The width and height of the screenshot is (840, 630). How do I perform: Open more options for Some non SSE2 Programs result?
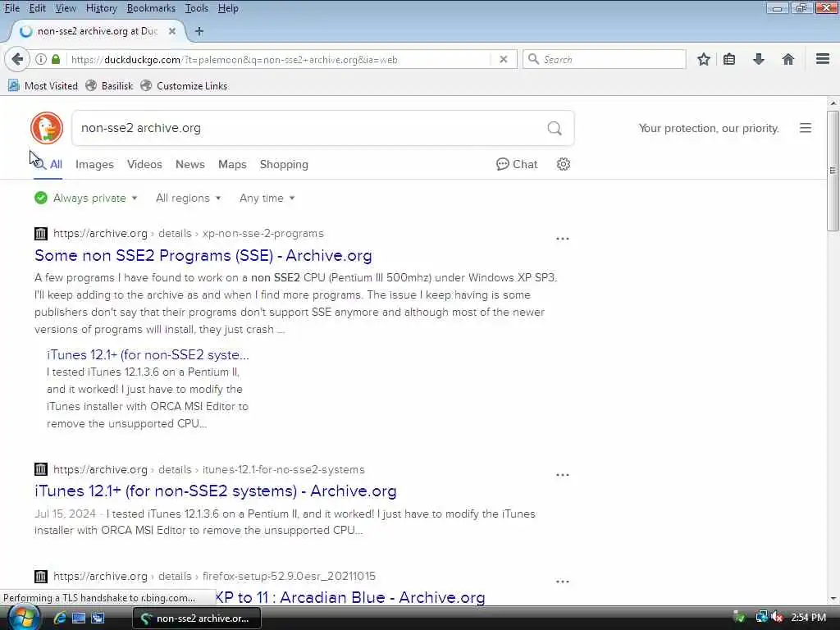pos(563,239)
